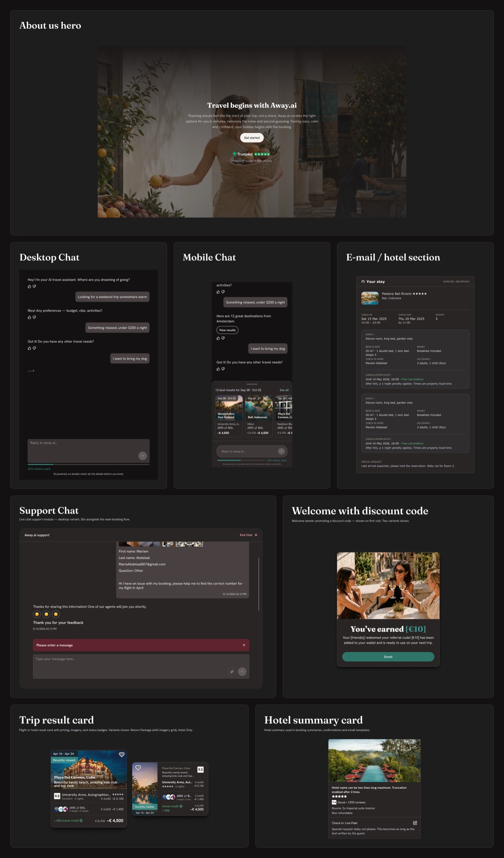Dismiss the 'Please enter a message' error
Screen dimensions: 504x858
pos(244,645)
